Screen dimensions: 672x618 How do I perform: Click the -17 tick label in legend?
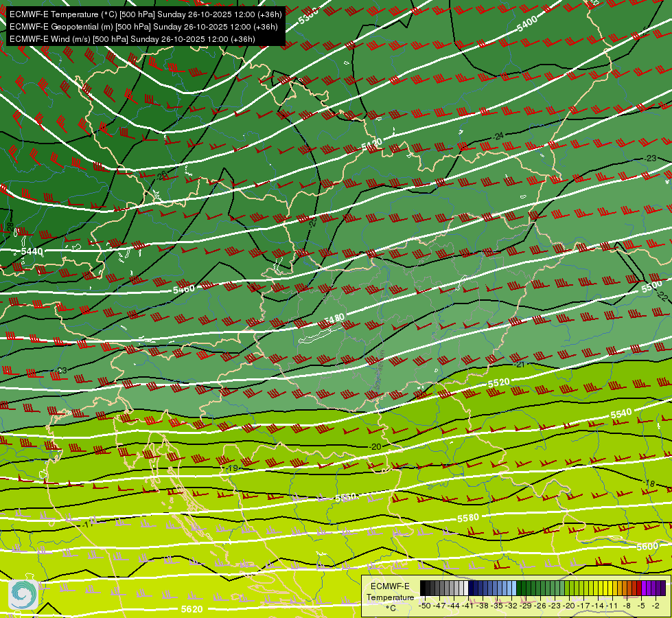(x=584, y=606)
